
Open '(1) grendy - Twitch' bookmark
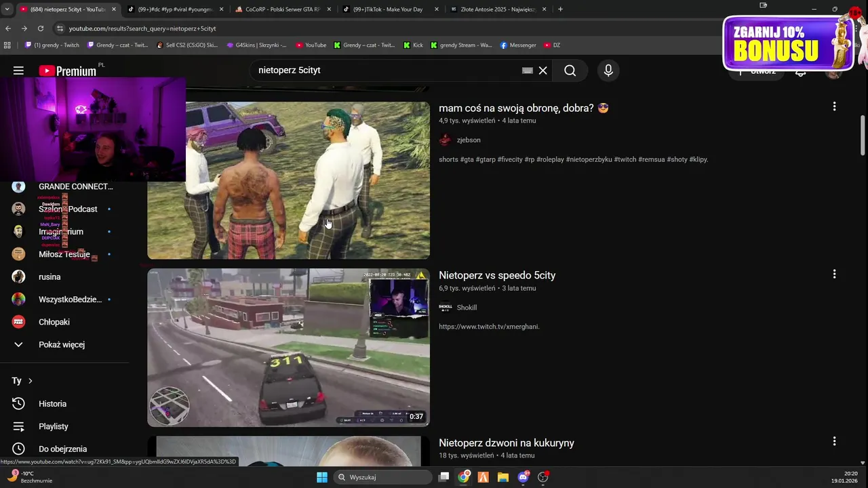click(52, 45)
